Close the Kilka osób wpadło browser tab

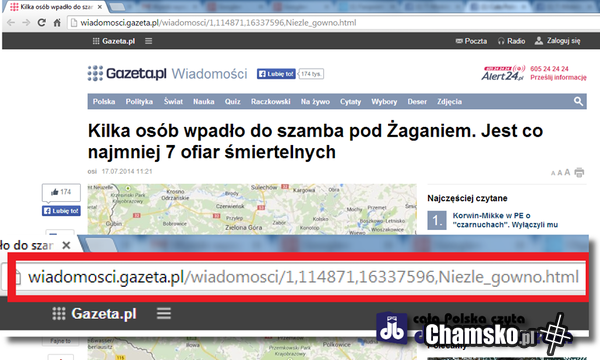(100, 7)
